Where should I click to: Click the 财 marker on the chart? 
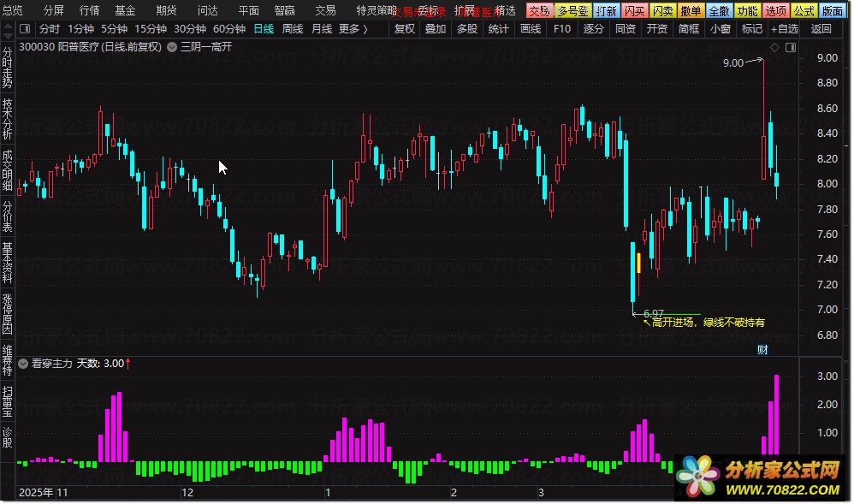pos(762,350)
